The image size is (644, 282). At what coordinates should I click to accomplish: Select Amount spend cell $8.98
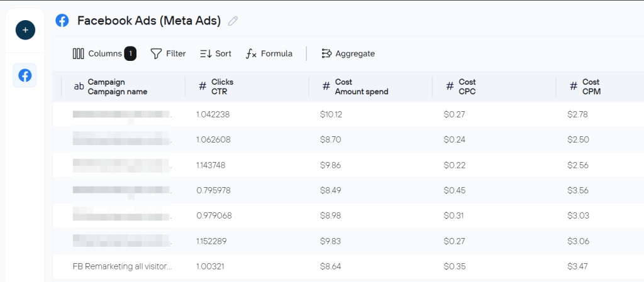pos(331,215)
